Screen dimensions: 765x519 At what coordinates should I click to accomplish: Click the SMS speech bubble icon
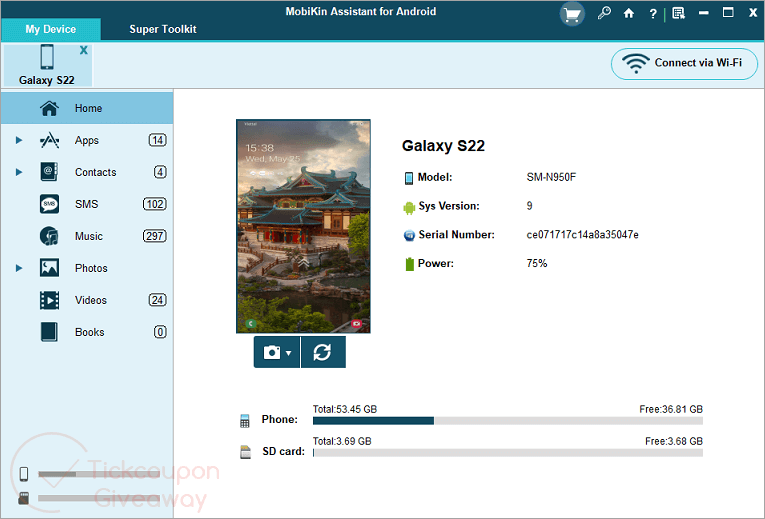tap(49, 204)
